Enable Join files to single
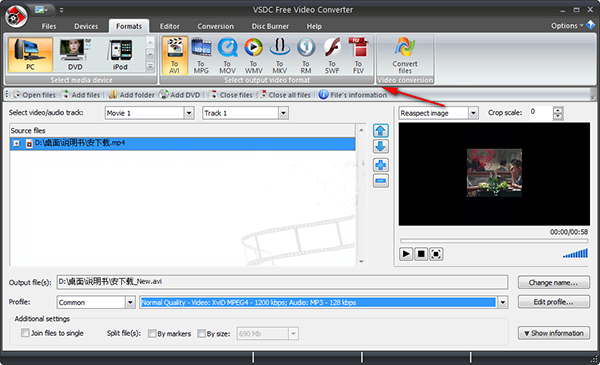The image size is (600, 365). (x=25, y=333)
